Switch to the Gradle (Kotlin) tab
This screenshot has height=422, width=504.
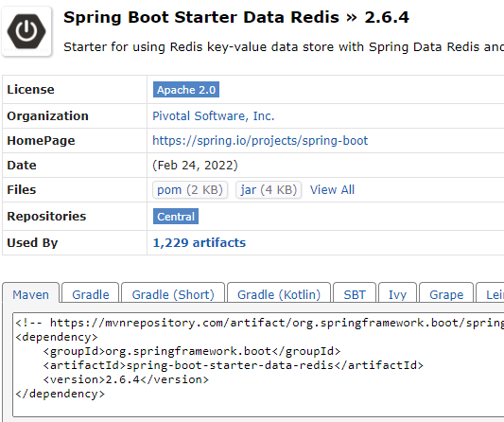pyautogui.click(x=279, y=293)
